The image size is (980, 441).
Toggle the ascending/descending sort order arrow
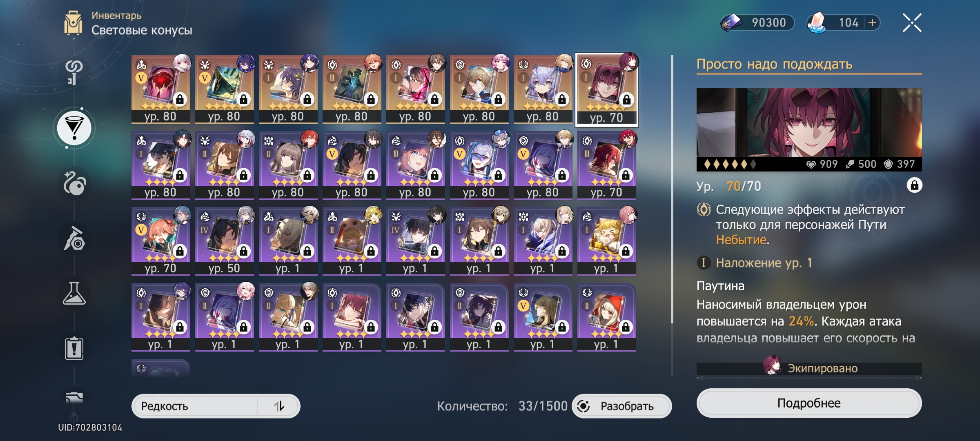pos(279,406)
